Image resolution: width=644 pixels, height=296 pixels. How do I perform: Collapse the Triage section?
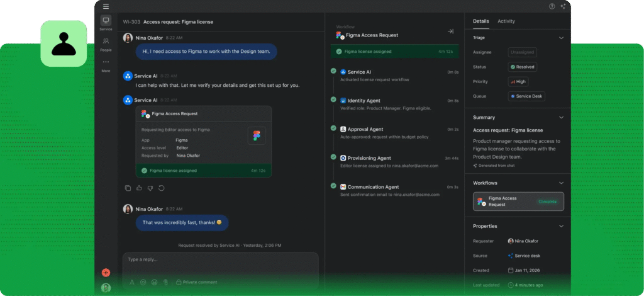click(561, 38)
